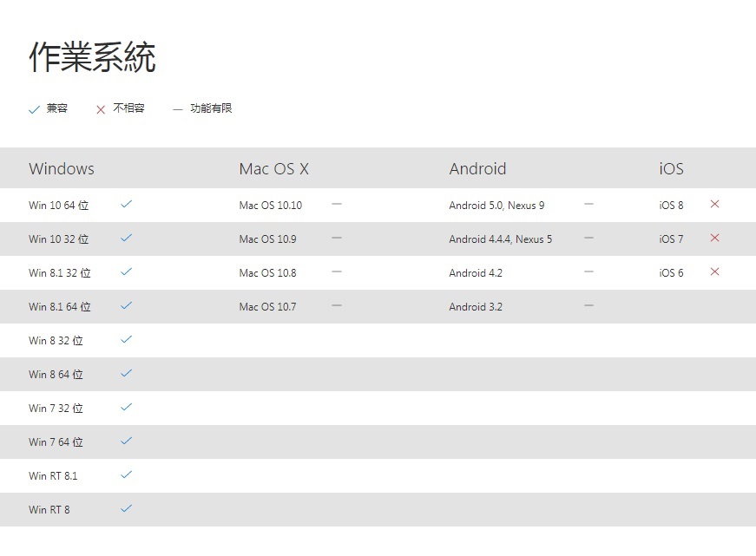756x556 pixels.
Task: Click the blue checkmark in the 兼容 legend
Action: pos(34,109)
